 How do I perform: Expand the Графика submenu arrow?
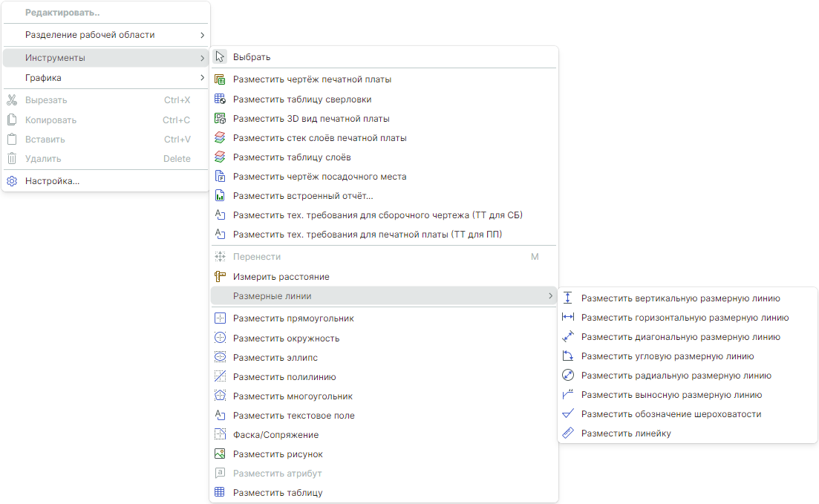pos(202,78)
